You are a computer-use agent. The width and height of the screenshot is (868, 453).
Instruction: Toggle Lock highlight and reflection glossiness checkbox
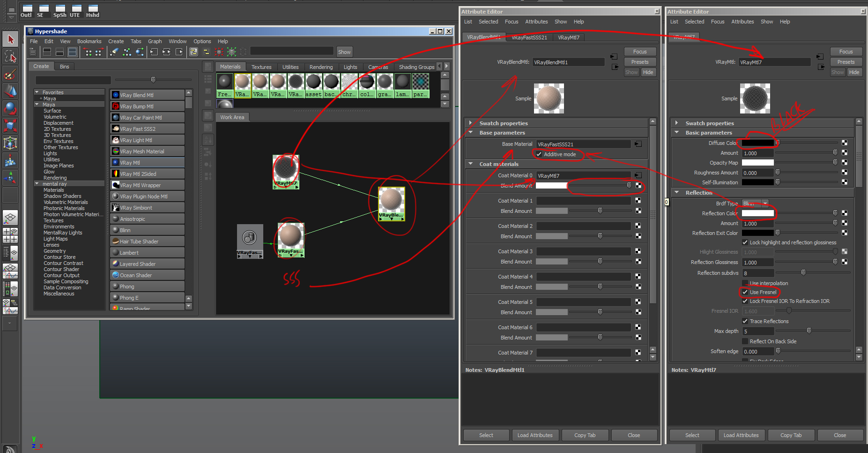tap(745, 242)
